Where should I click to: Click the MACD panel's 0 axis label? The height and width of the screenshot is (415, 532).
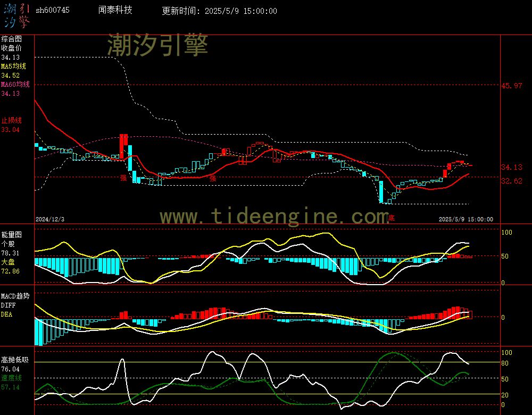[x=503, y=317]
